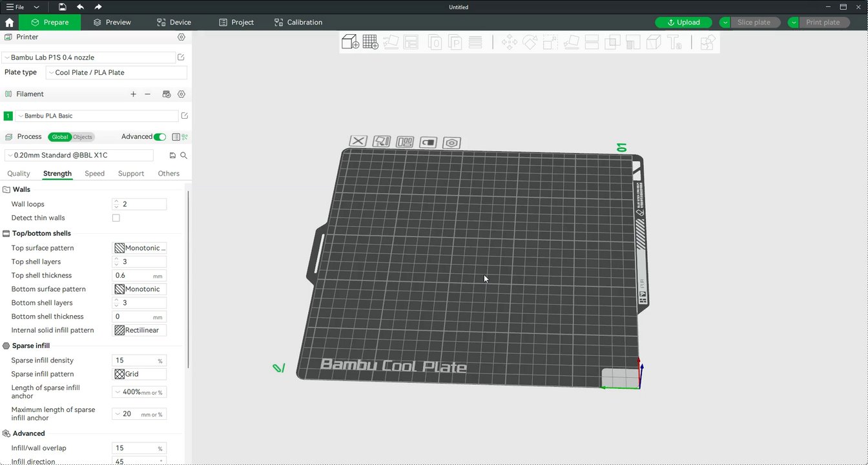Open the 0.20mm Standard process dropdown

point(79,156)
